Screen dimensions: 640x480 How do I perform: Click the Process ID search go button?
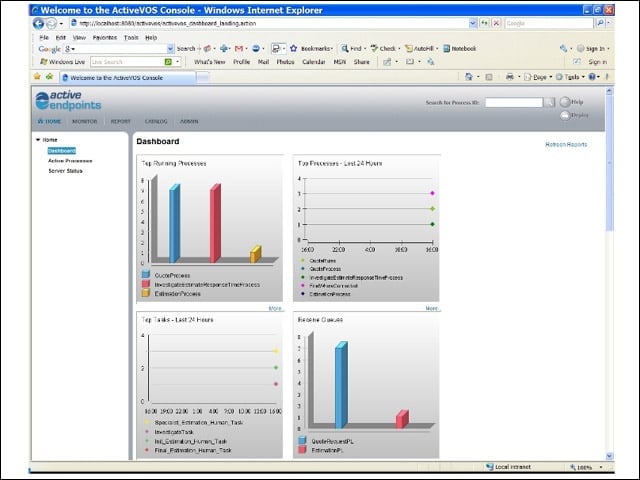(550, 102)
